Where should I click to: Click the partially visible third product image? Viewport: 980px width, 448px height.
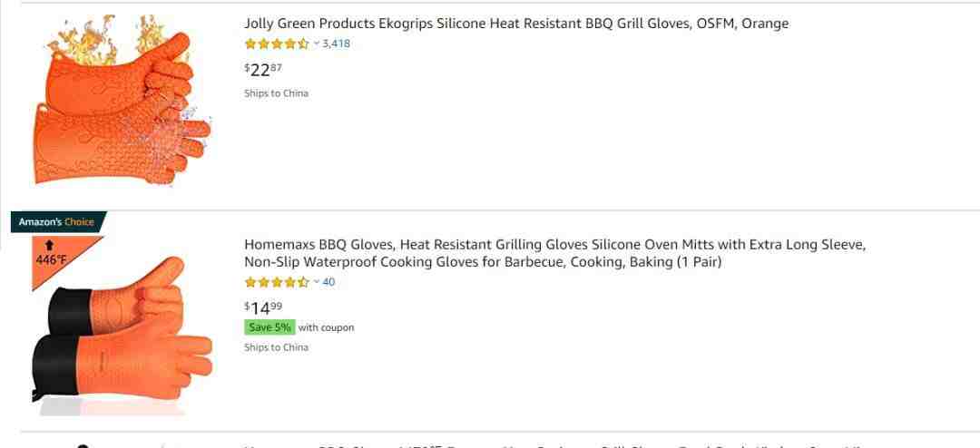[83, 445]
